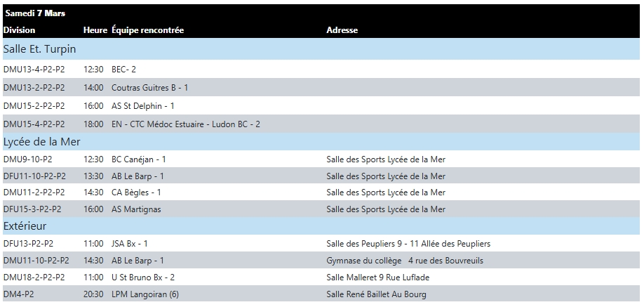The height and width of the screenshot is (307, 644).
Task: Click the "Lycée de la Mer" section heading
Action: click(x=41, y=142)
